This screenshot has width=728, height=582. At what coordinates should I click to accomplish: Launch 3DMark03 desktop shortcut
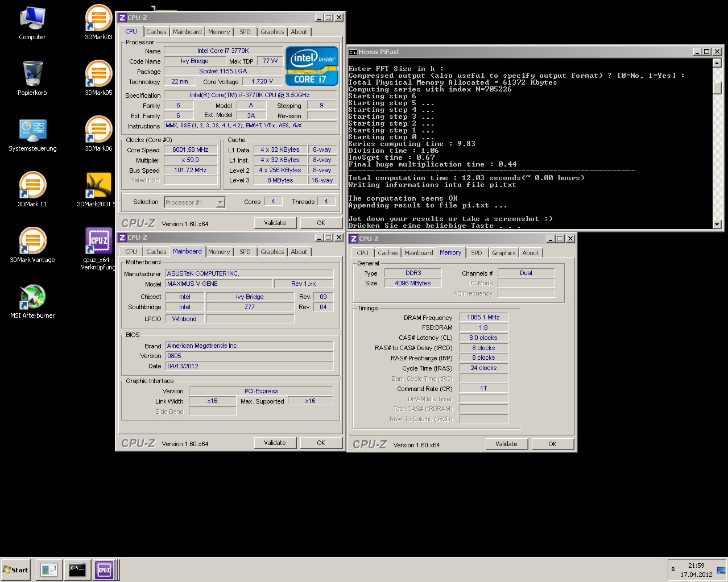pyautogui.click(x=98, y=23)
